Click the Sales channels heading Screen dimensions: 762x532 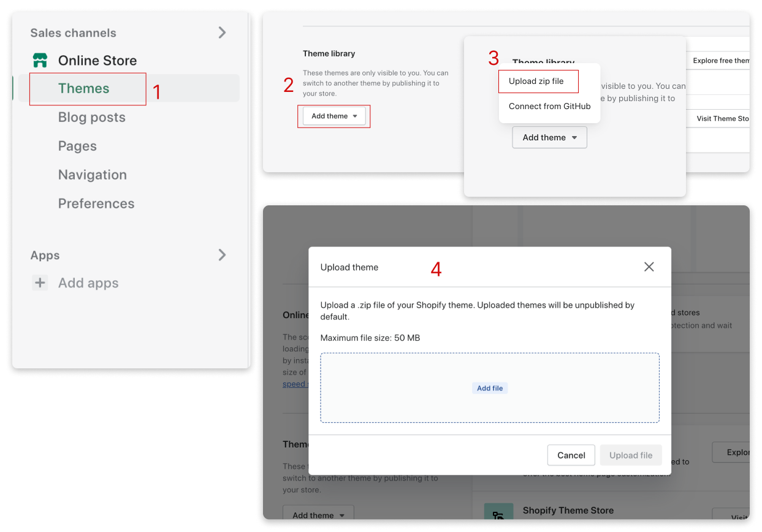point(73,33)
